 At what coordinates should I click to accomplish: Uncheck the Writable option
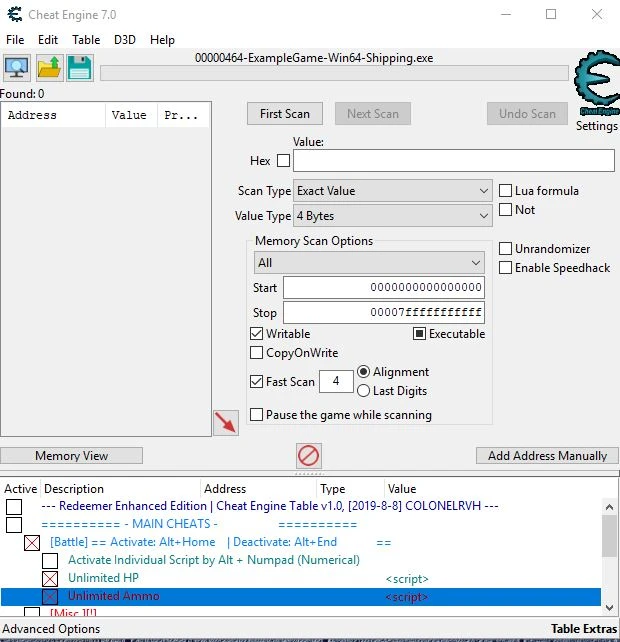(x=256, y=334)
